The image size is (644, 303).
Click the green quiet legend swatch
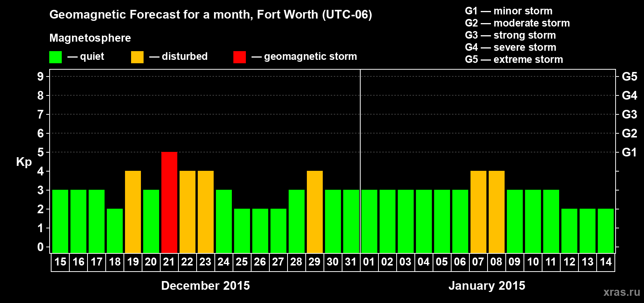[x=55, y=57]
